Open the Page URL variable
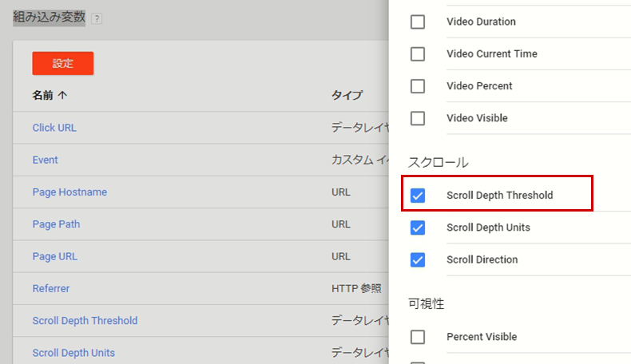631x364 pixels. click(55, 256)
